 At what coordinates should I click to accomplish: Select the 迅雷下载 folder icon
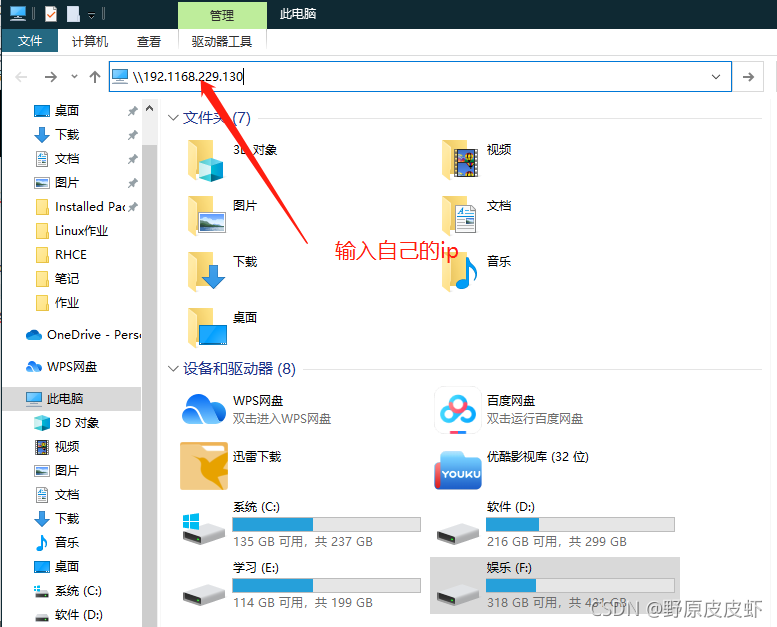point(204,466)
